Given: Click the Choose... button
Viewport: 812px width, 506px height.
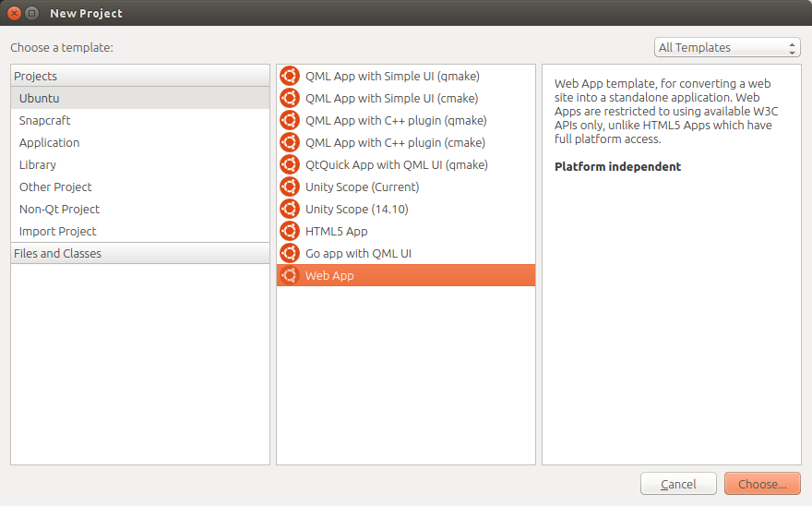Looking at the screenshot, I should click(762, 484).
